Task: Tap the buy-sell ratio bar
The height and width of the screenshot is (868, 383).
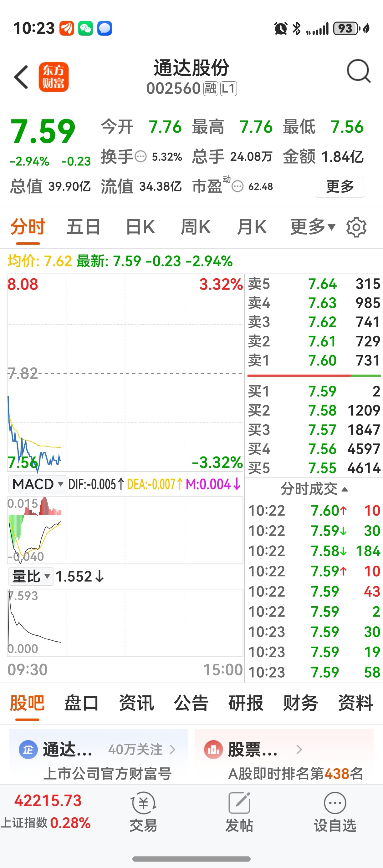Action: (314, 375)
